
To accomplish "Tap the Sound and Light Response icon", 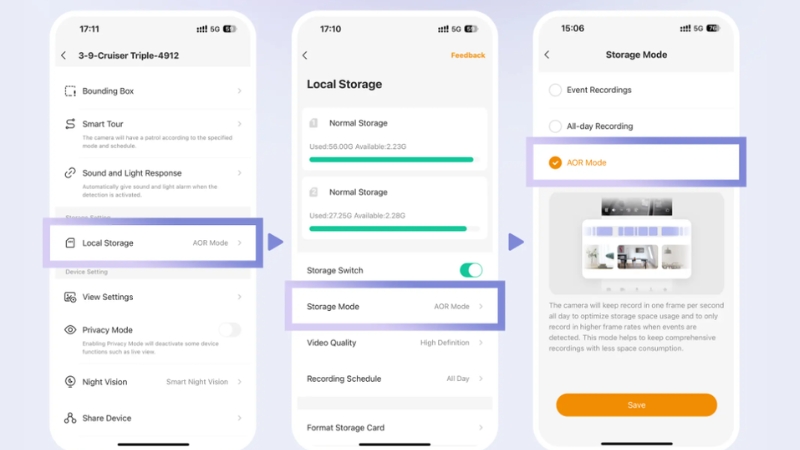I will (70, 173).
